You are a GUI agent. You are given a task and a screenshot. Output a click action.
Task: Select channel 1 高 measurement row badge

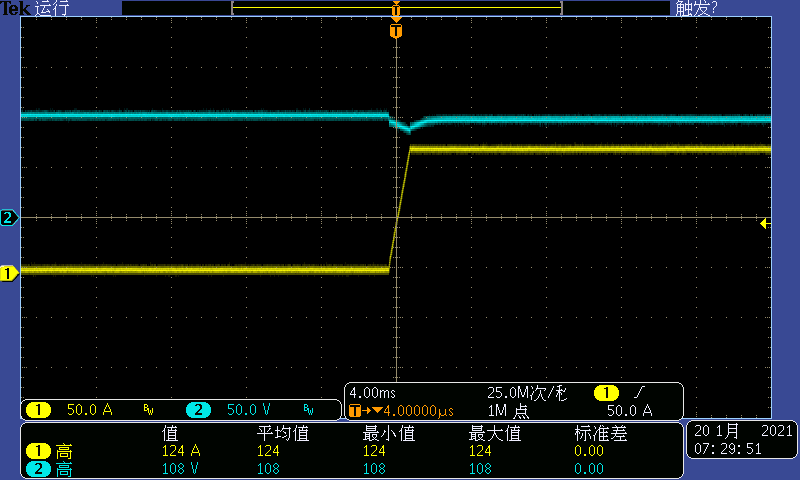[x=38, y=451]
